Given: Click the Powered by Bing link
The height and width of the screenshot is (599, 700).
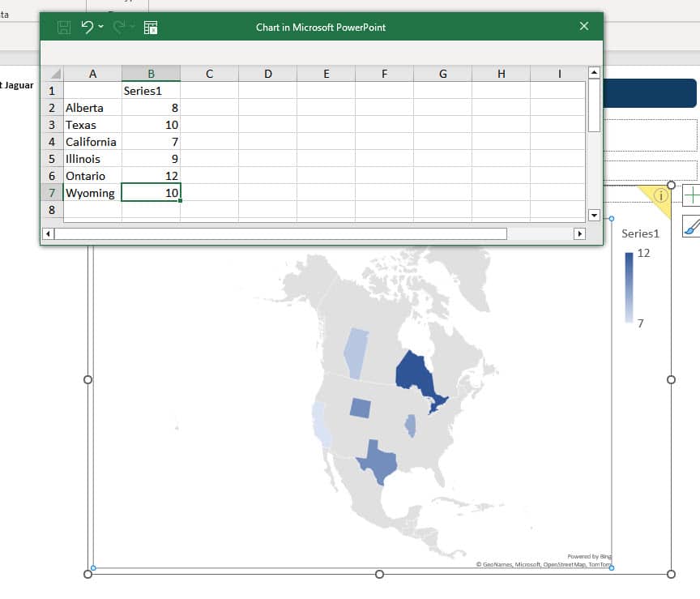Looking at the screenshot, I should click(588, 556).
